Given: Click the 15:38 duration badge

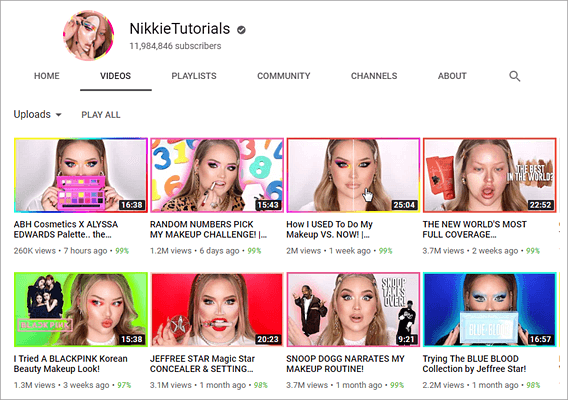Looking at the screenshot, I should pyautogui.click(x=132, y=339).
